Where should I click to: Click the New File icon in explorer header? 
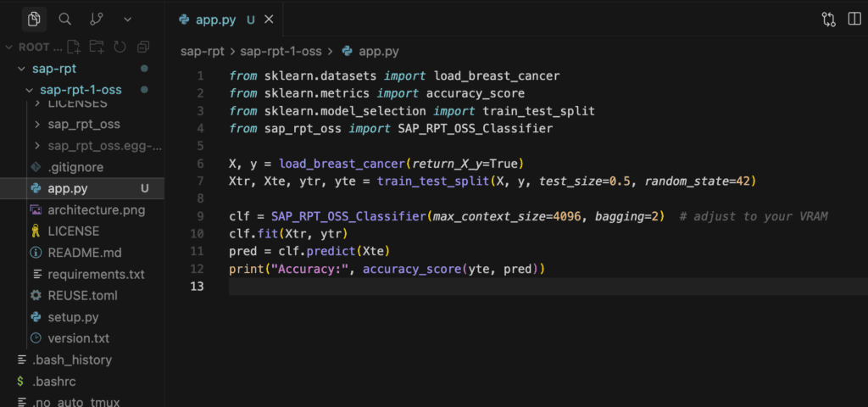(75, 47)
